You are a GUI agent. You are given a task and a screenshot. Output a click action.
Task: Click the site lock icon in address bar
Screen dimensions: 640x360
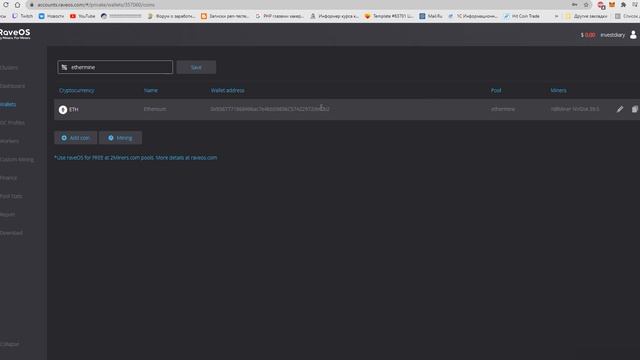coord(32,5)
